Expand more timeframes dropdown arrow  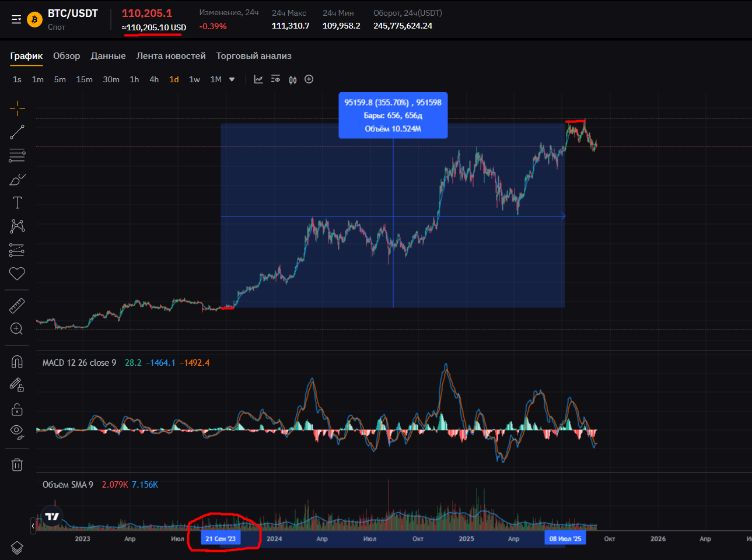[232, 79]
